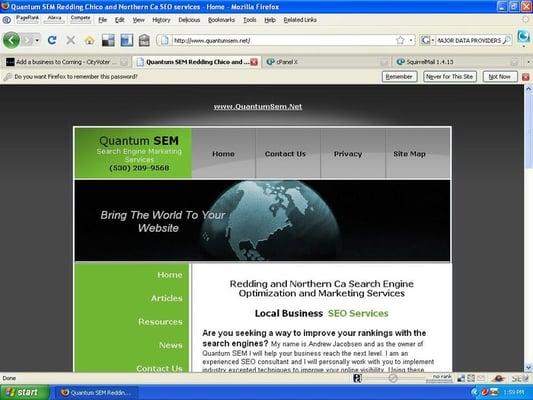Image resolution: width=533 pixels, height=400 pixels.
Task: Click Home in the green sidebar
Action: [x=170, y=275]
